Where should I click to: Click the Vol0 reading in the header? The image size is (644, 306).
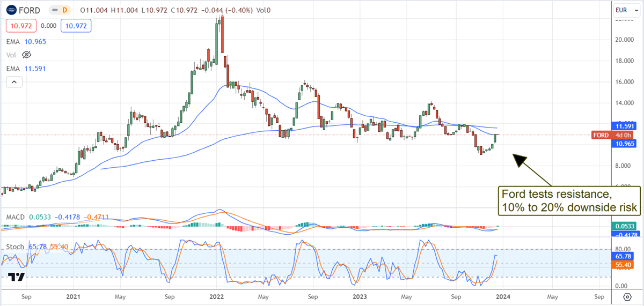click(265, 10)
